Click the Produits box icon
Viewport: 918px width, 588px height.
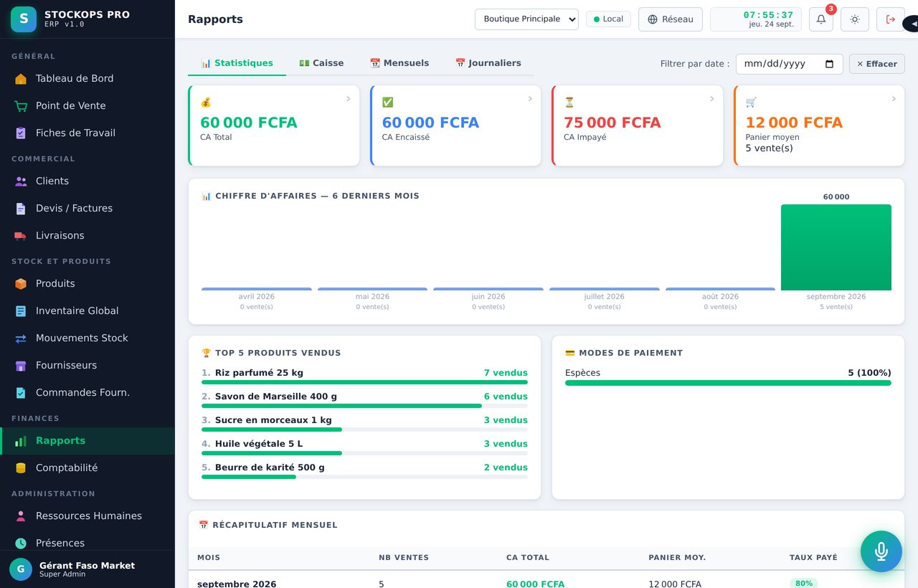21,284
